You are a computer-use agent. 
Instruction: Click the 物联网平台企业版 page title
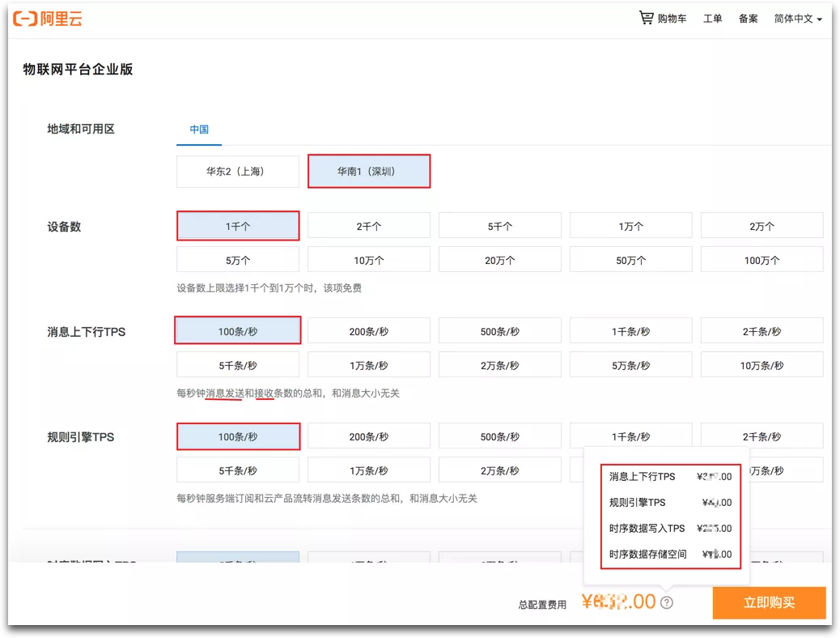pos(78,69)
